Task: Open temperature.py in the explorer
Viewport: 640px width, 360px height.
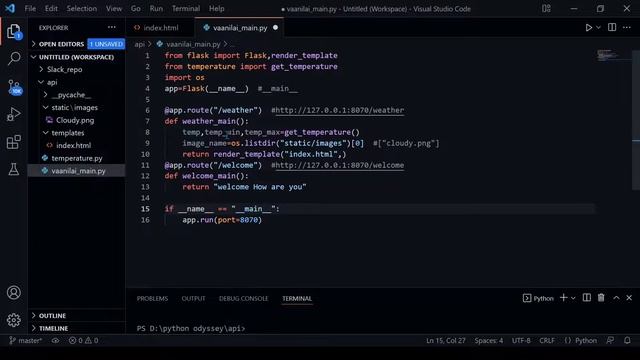Action: 77,158
